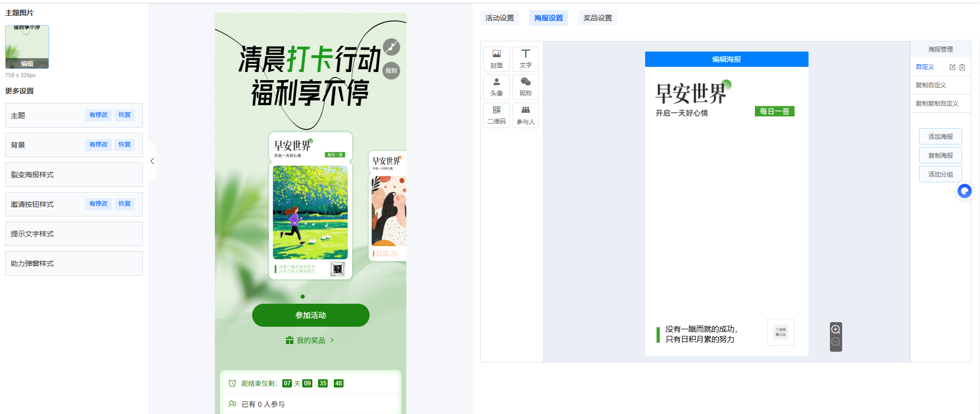
Task: Open the 奖品设置 tab
Action: click(x=597, y=18)
